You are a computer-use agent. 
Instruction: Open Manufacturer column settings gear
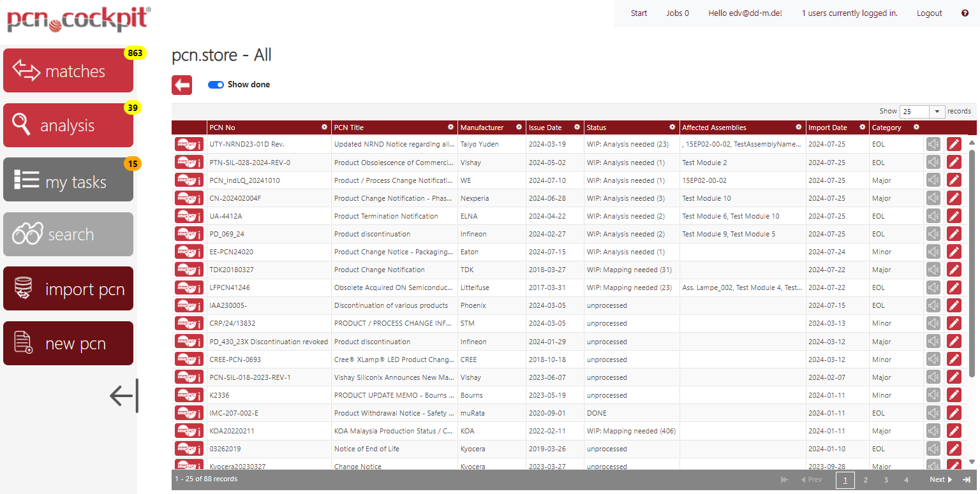519,127
